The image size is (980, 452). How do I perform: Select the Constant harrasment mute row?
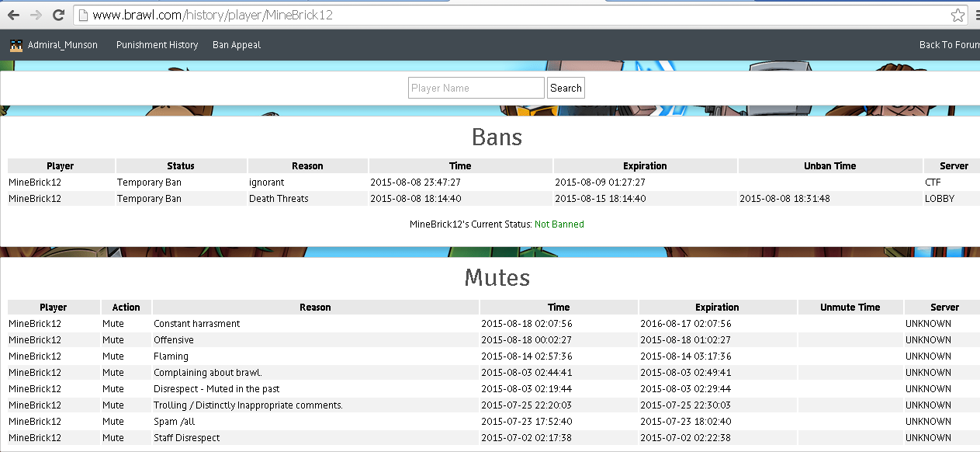pyautogui.click(x=197, y=324)
